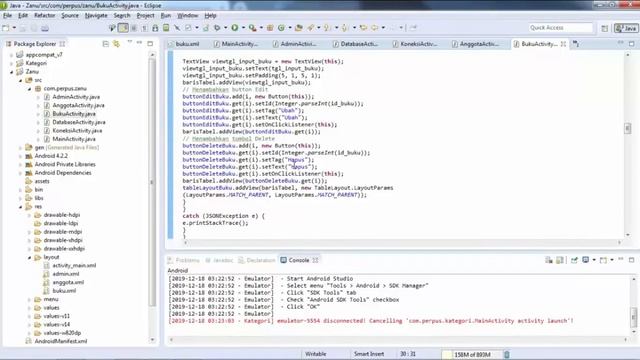Expand the Kategori project
Image resolution: width=640 pixels, height=360 pixels.
coord(11,63)
